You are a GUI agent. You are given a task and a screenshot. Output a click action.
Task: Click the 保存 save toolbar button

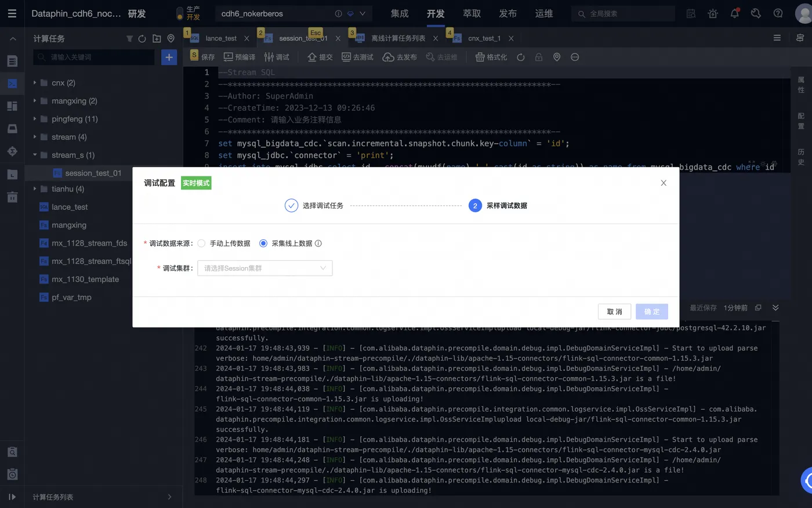(202, 57)
